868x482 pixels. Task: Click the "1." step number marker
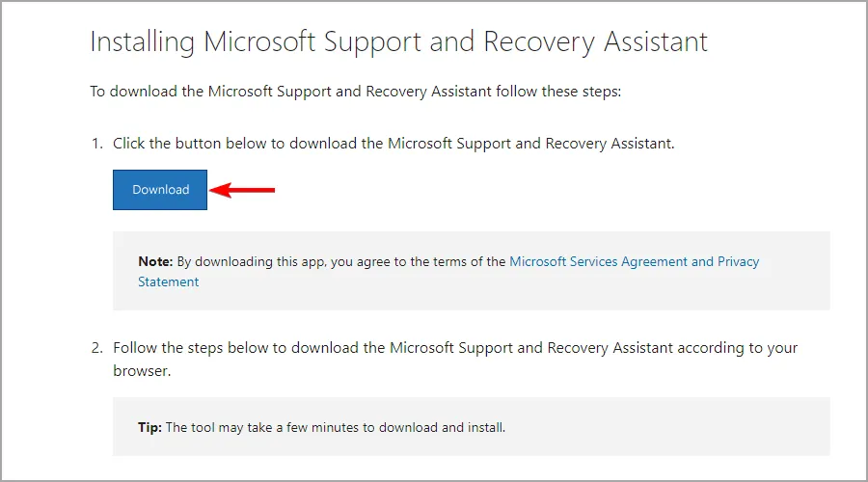pyautogui.click(x=96, y=144)
